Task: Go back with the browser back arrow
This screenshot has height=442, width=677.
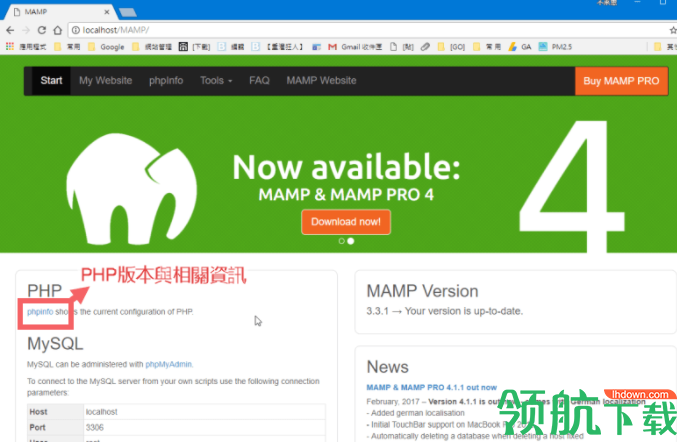Action: coord(10,30)
